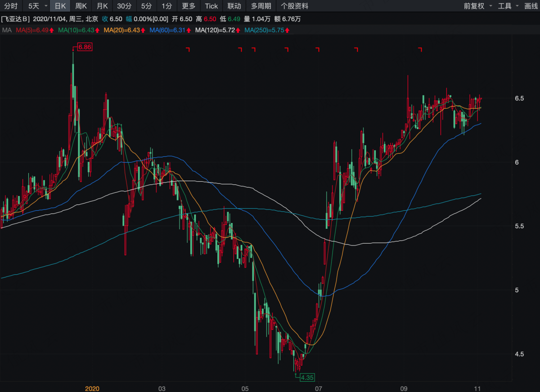The width and height of the screenshot is (540, 392).
Task: Select the 1分 one-minute timeframe
Action: tap(167, 6)
